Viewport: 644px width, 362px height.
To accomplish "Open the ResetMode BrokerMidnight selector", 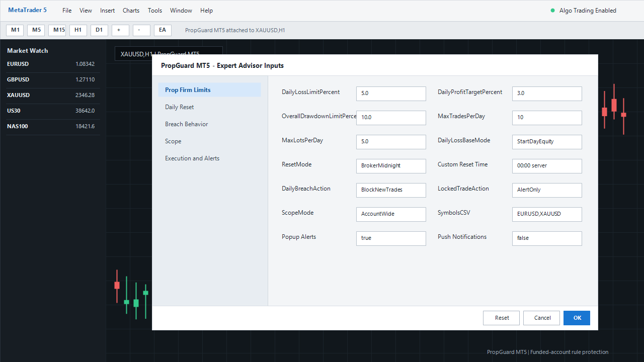I will pyautogui.click(x=391, y=166).
